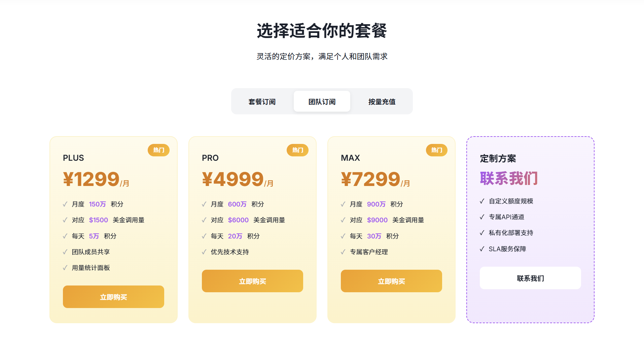Click the 热门 badge on the PRO card
The height and width of the screenshot is (340, 644).
click(x=297, y=150)
